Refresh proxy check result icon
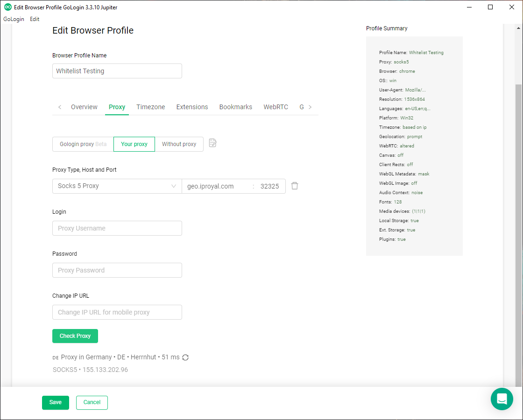 pyautogui.click(x=185, y=357)
